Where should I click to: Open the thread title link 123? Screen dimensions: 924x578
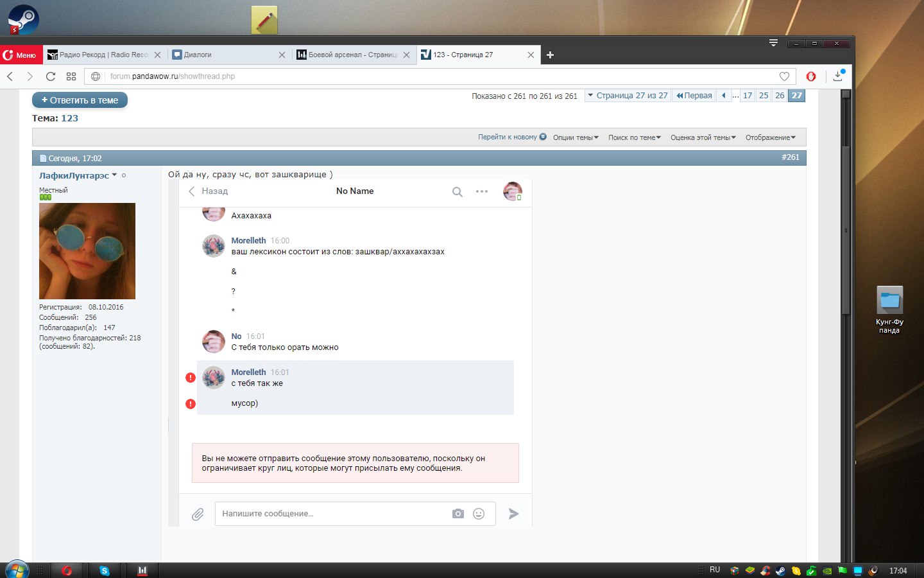point(69,118)
